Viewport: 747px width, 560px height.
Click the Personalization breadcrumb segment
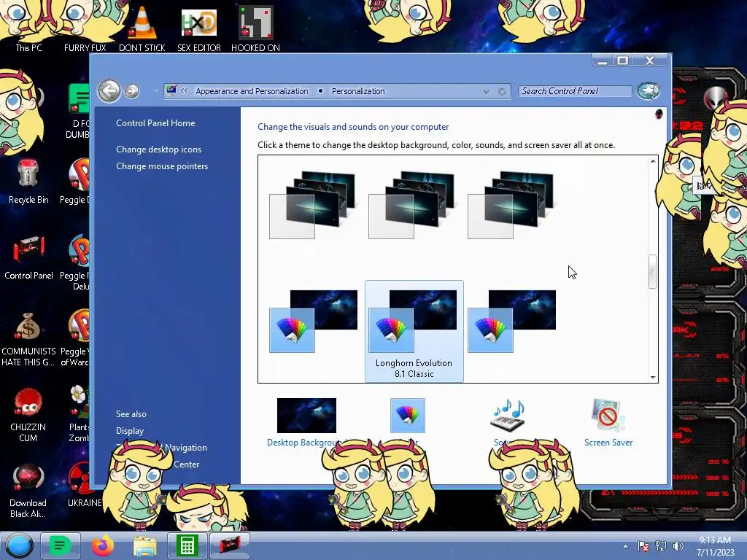(358, 91)
